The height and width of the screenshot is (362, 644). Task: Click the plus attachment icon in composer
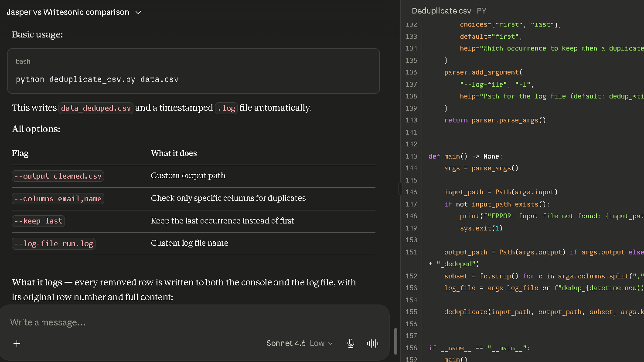17,343
